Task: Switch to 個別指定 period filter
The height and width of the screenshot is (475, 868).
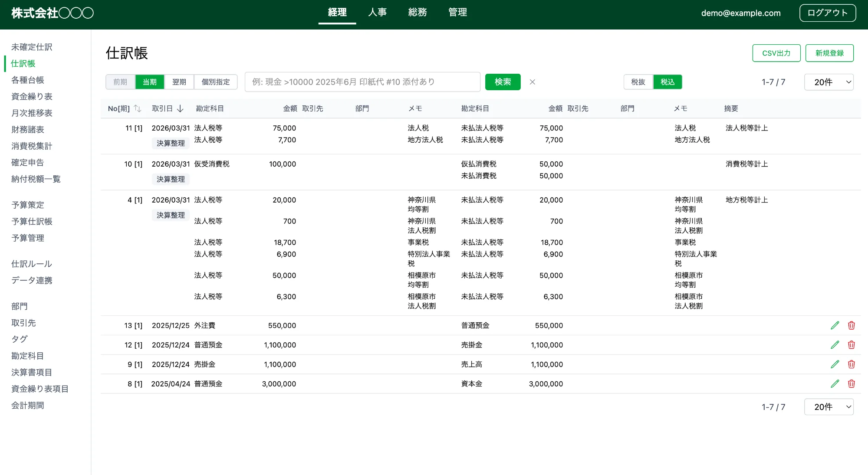Action: pos(215,82)
